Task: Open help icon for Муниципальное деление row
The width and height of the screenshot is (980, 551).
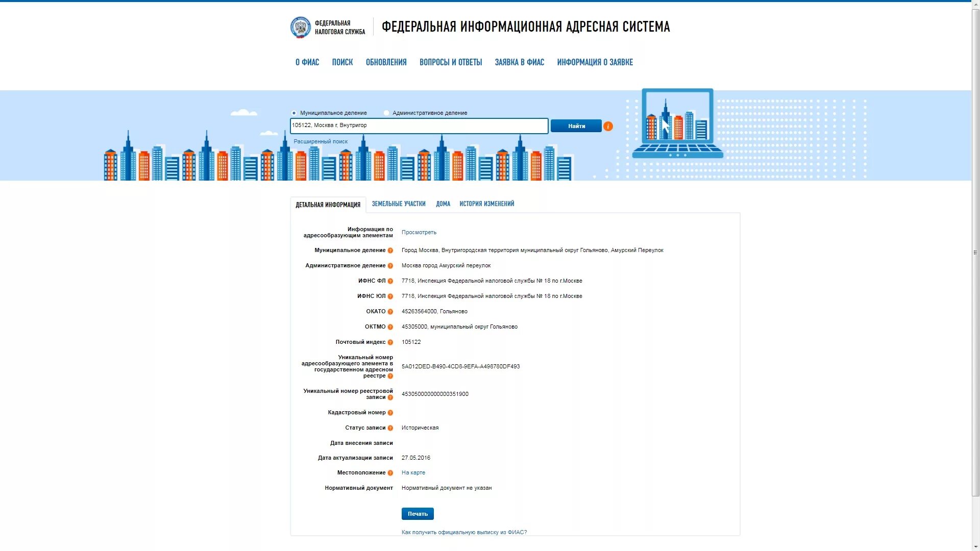Action: [x=390, y=251]
